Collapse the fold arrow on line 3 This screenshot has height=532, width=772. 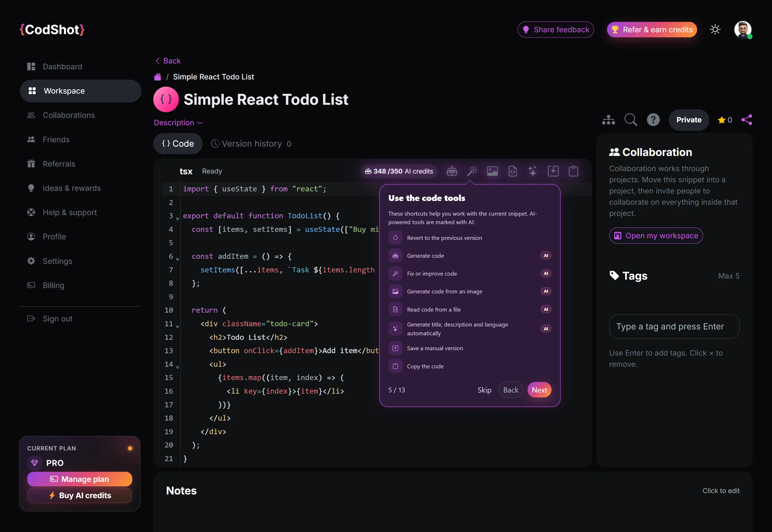(178, 219)
